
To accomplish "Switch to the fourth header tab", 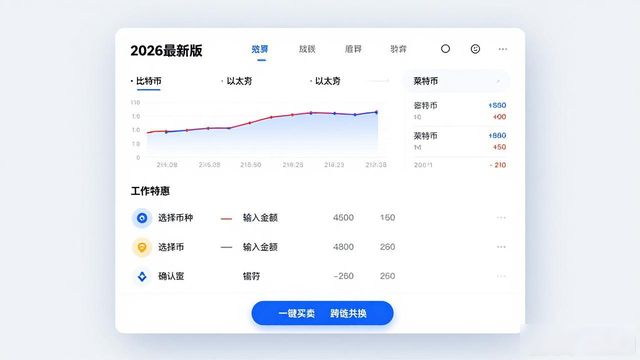I will coord(398,49).
